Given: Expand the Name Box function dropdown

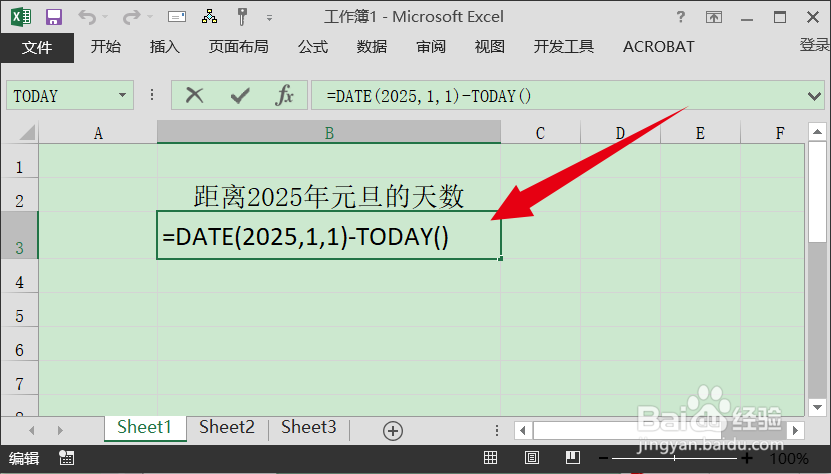Looking at the screenshot, I should (x=122, y=95).
